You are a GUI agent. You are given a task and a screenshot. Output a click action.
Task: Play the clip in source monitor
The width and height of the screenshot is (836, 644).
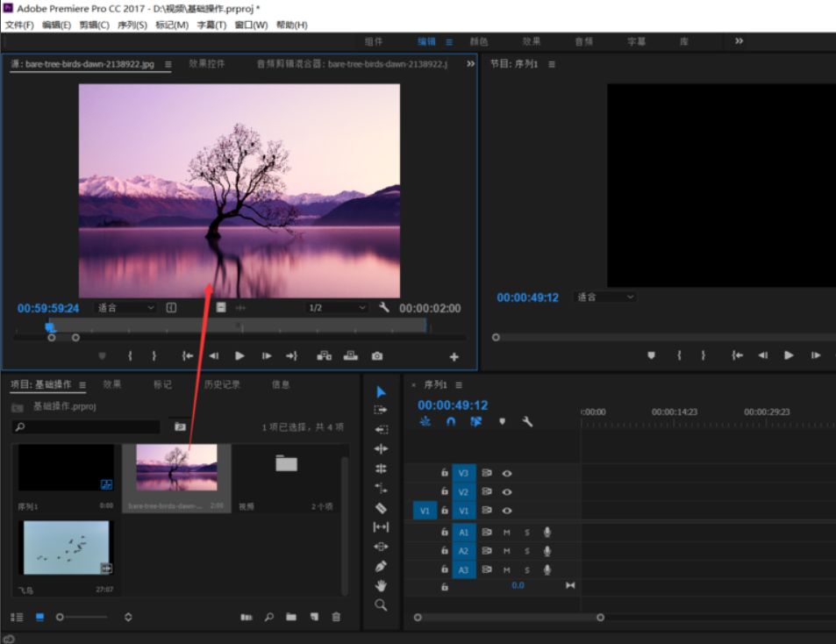(x=239, y=356)
